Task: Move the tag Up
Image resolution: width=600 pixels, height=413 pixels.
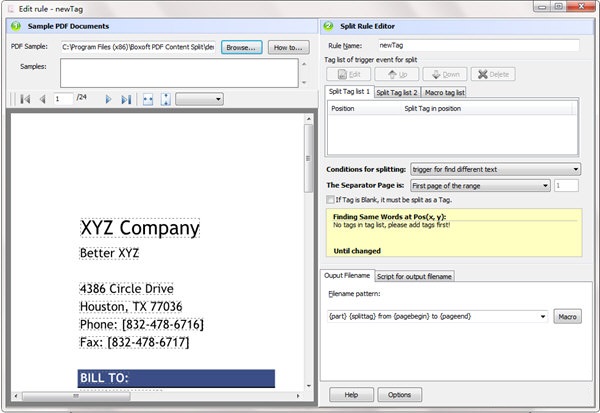Action: 397,74
